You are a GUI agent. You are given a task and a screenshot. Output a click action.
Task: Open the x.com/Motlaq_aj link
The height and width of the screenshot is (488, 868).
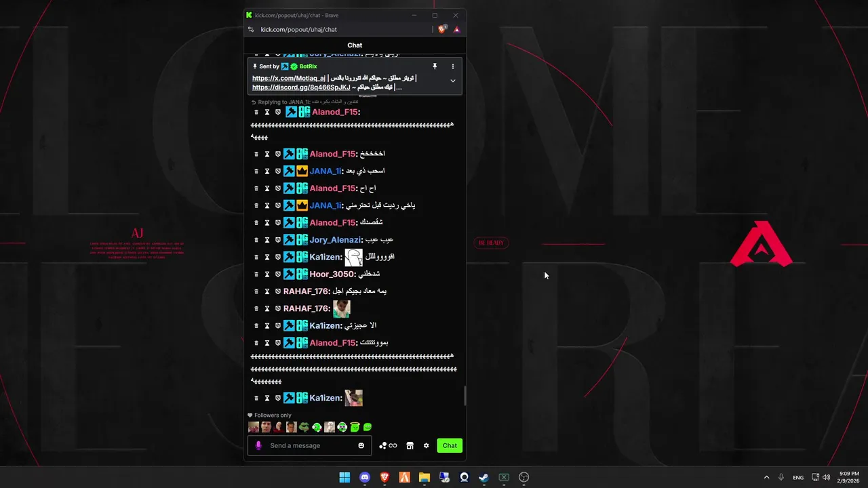pos(289,78)
